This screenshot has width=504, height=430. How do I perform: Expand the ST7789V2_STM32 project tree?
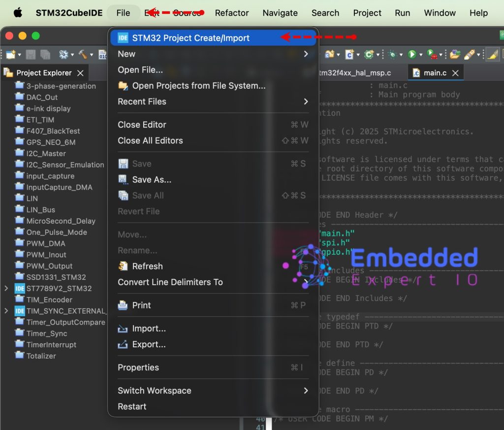click(x=6, y=288)
